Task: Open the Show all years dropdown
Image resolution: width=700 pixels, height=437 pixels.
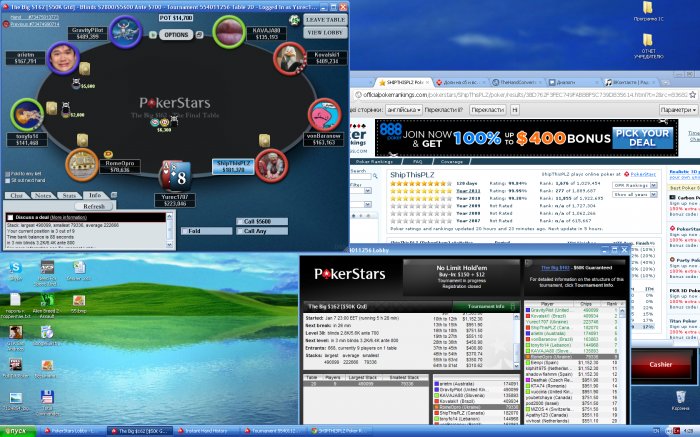Action: point(635,195)
